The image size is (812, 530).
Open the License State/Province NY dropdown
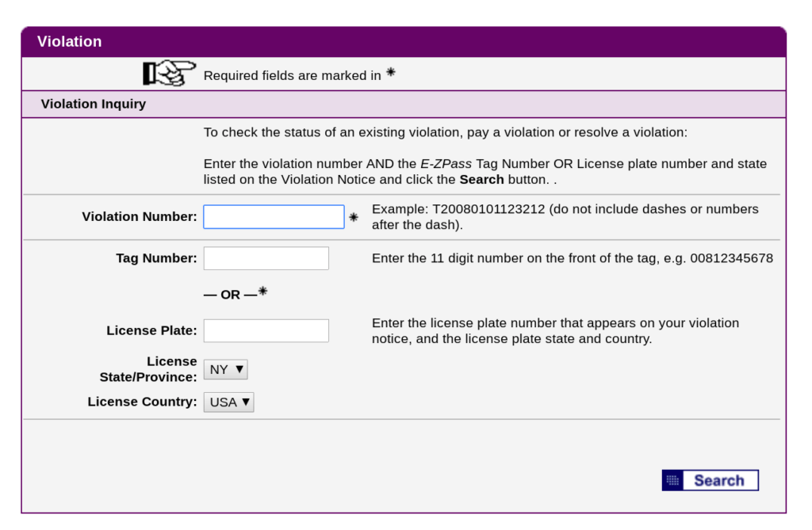(226, 369)
